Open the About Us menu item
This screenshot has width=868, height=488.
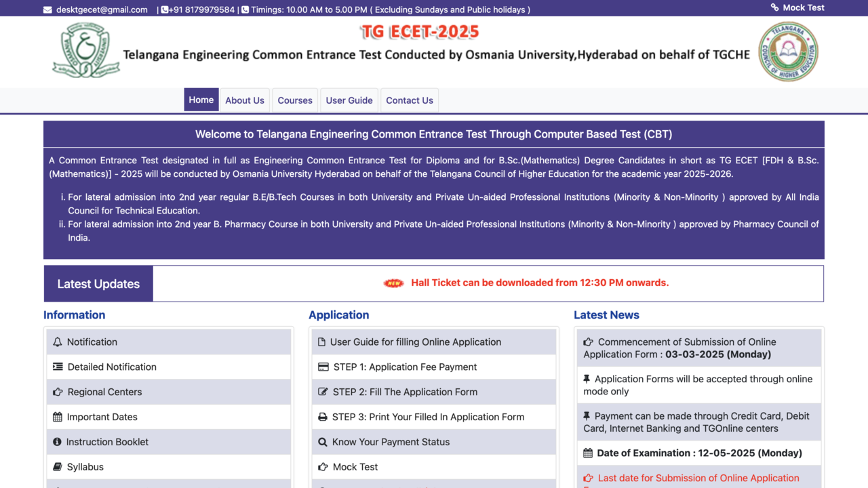tap(245, 100)
